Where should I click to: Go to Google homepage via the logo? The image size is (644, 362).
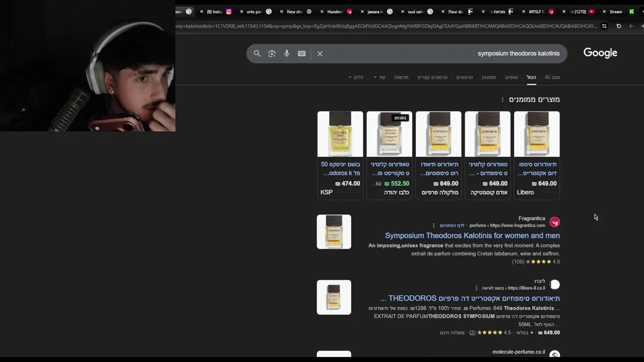point(600,53)
